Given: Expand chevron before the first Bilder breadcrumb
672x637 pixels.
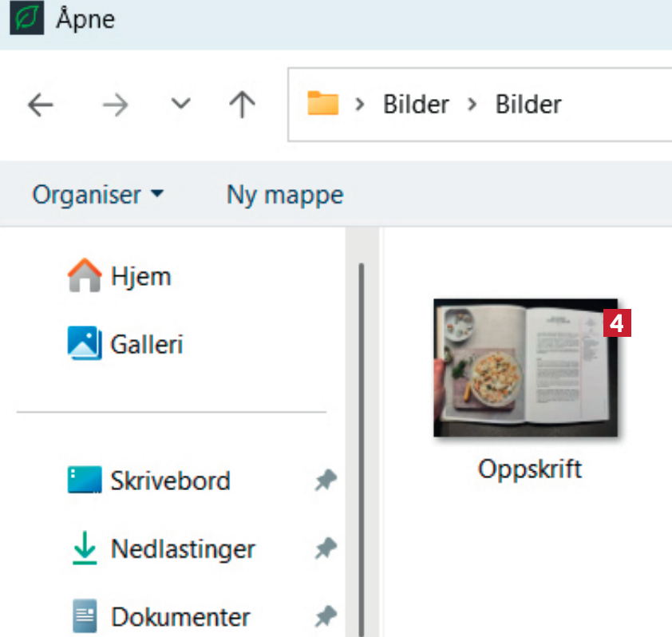Looking at the screenshot, I should [360, 105].
